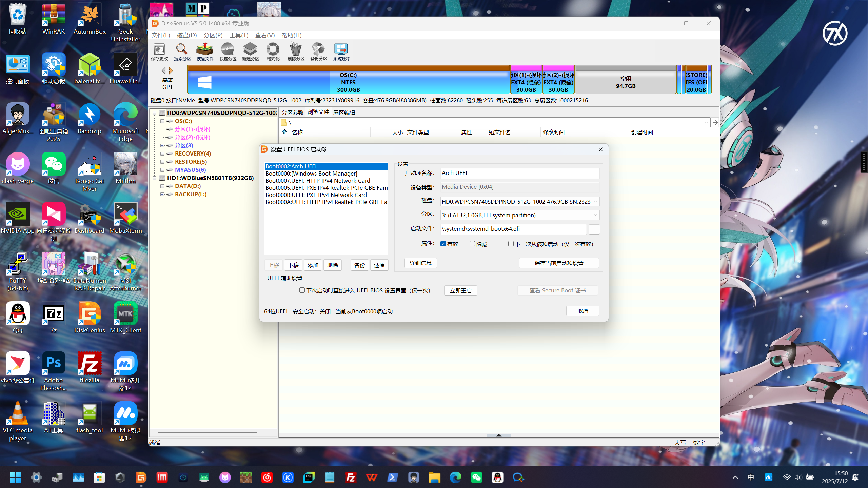Click the 立即重启 (restart now) button

[x=460, y=290]
